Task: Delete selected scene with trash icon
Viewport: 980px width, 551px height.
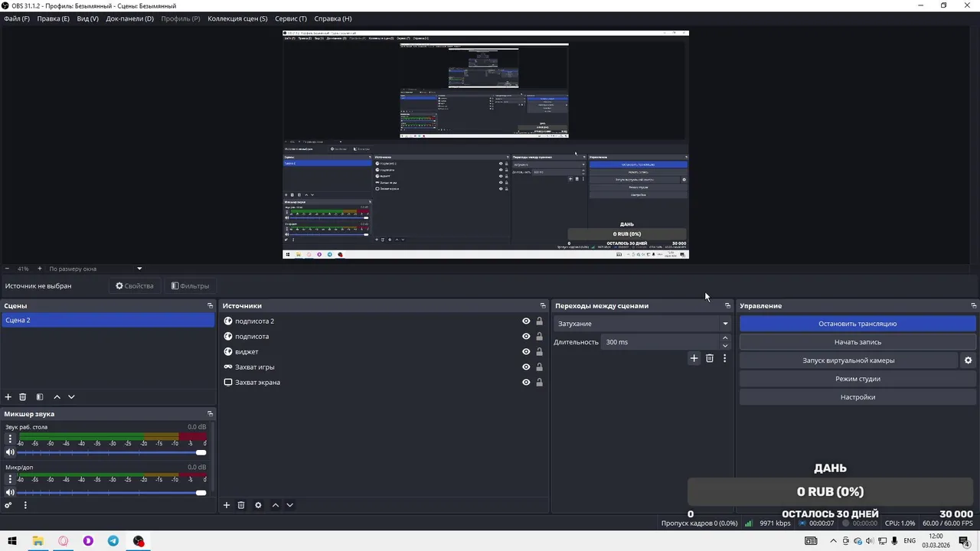Action: click(23, 397)
